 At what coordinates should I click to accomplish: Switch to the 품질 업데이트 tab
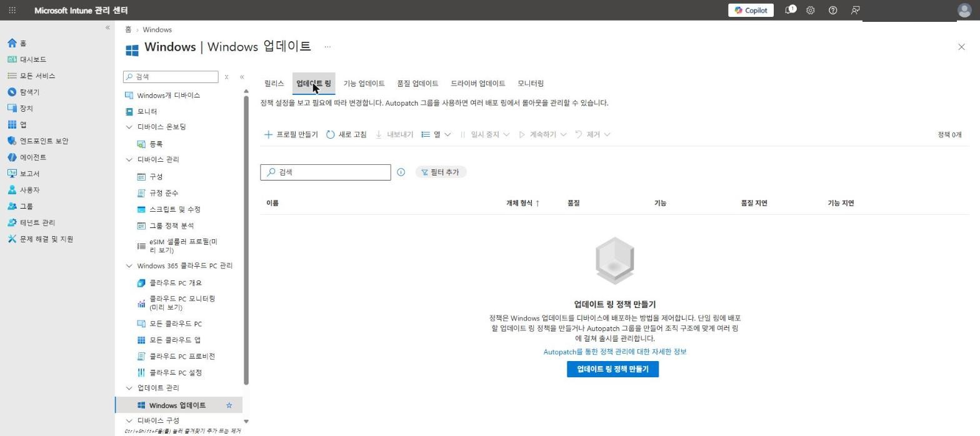coord(417,84)
